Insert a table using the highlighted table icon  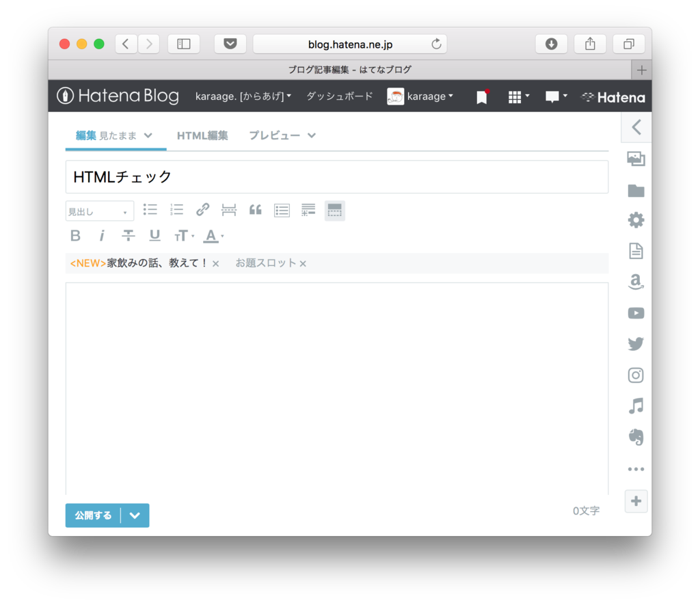pos(334,210)
